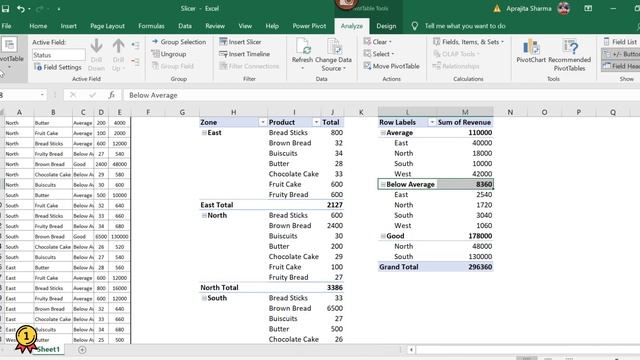Open the Zone filter dropdown
Image resolution: width=640 pixels, height=360 pixels.
pos(262,122)
